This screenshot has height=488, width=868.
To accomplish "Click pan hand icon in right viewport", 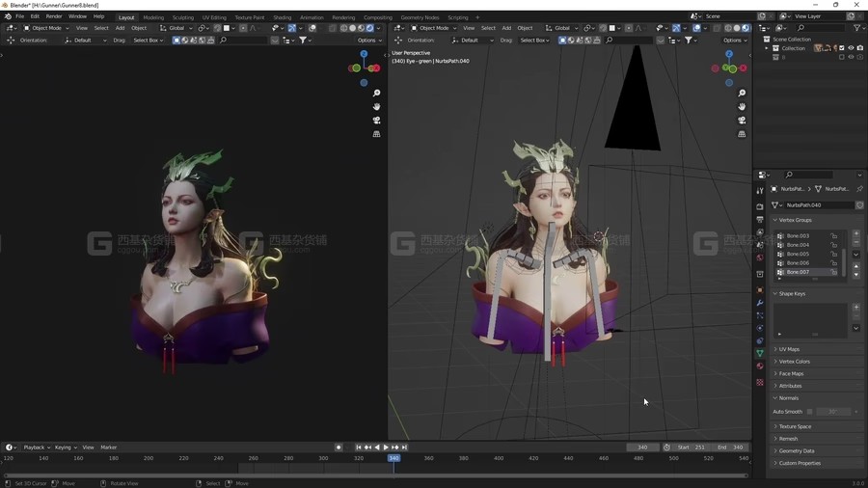I will 742,106.
